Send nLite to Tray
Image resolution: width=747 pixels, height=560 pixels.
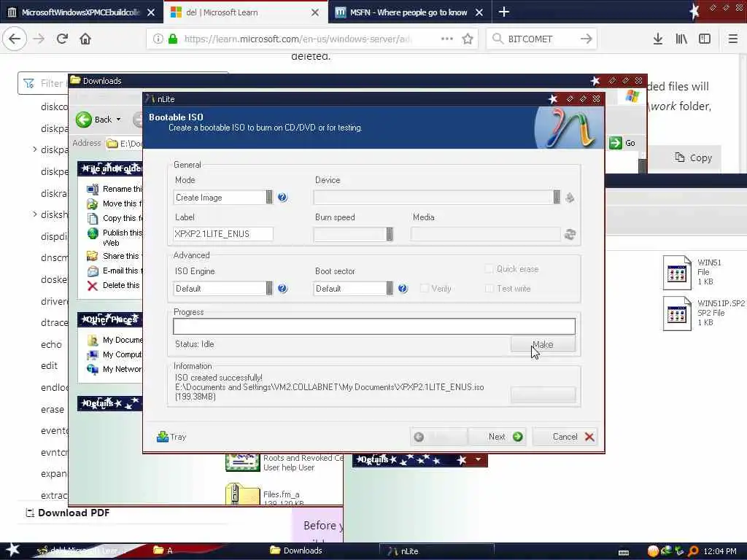(x=171, y=437)
